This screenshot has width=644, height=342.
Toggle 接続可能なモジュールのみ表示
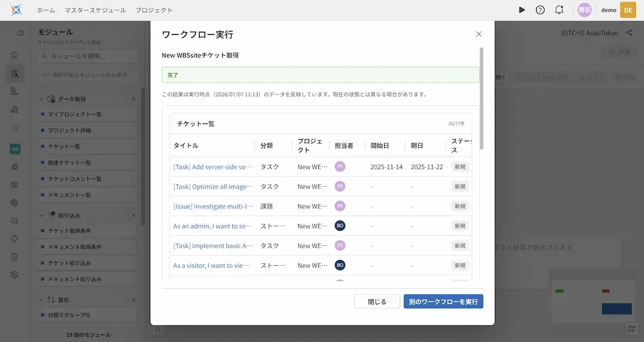86,75
